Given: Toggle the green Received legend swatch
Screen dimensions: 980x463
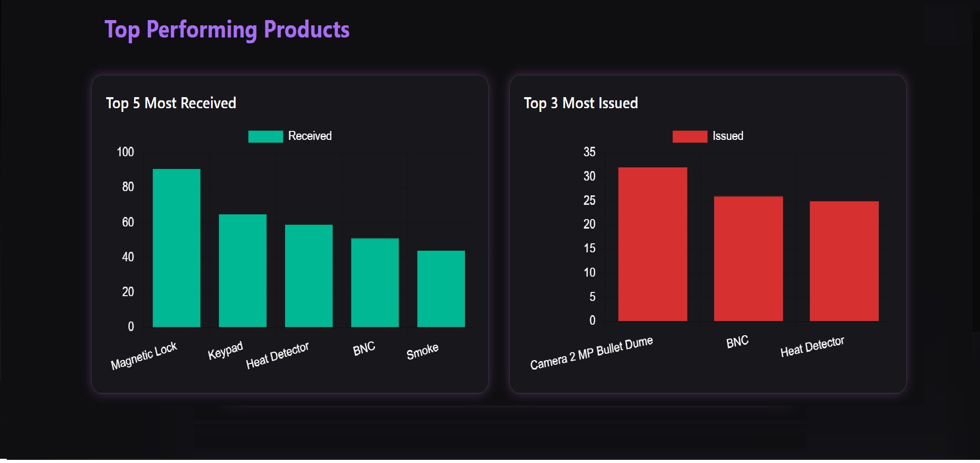Looking at the screenshot, I should (265, 137).
